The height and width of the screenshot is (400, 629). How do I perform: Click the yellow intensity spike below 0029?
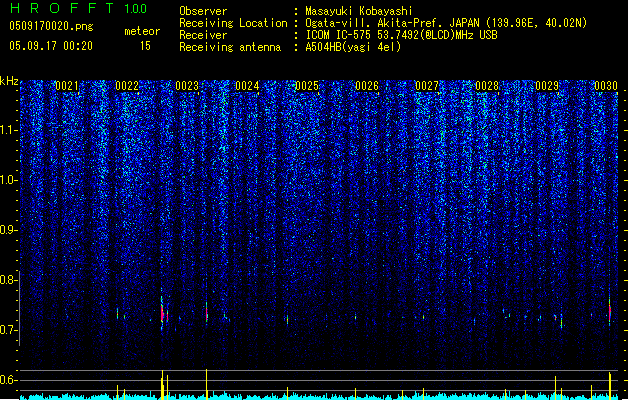[556, 387]
